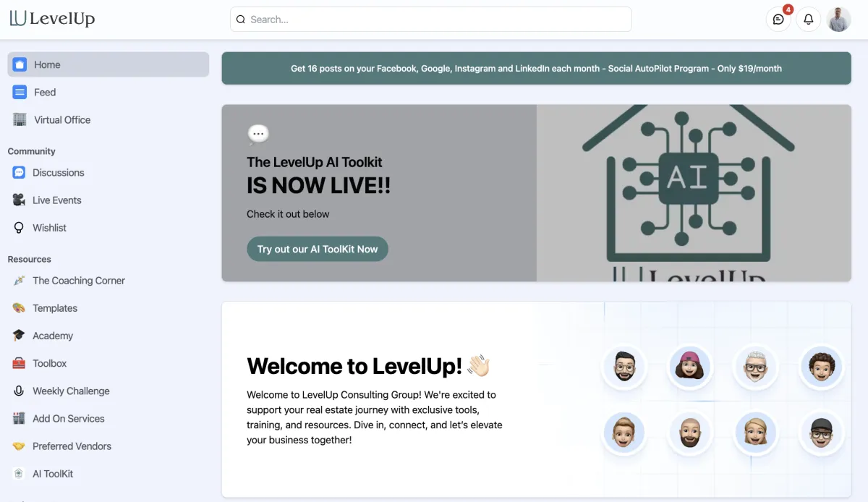Open the user profile avatar menu
This screenshot has height=502, width=868.
tap(839, 20)
